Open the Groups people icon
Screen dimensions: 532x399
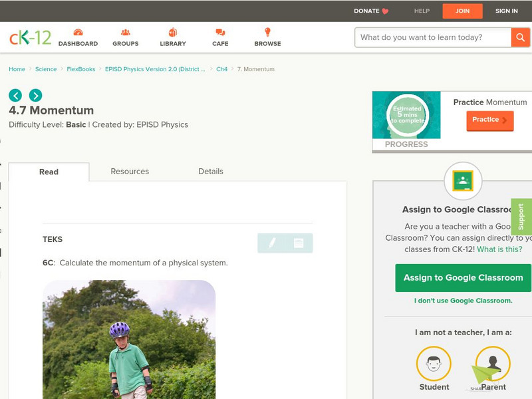tap(126, 32)
